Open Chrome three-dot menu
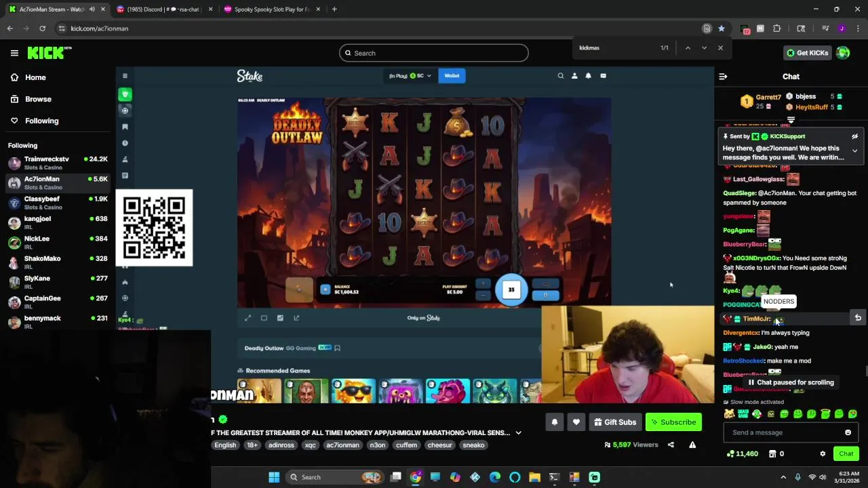 point(858,28)
